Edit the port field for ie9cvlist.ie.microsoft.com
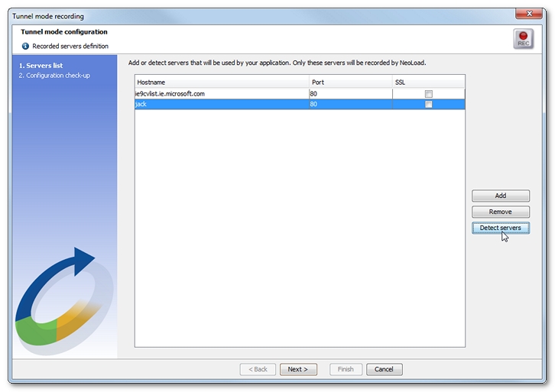 pyautogui.click(x=350, y=94)
